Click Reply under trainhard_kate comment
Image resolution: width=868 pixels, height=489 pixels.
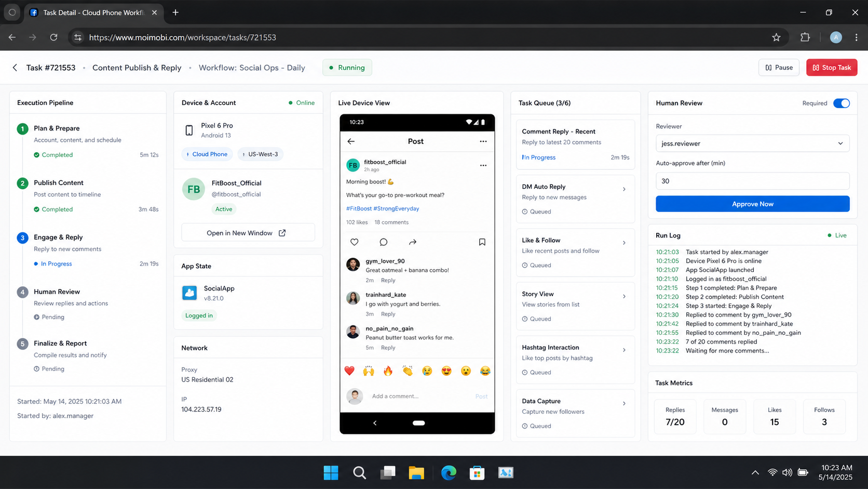point(388,314)
